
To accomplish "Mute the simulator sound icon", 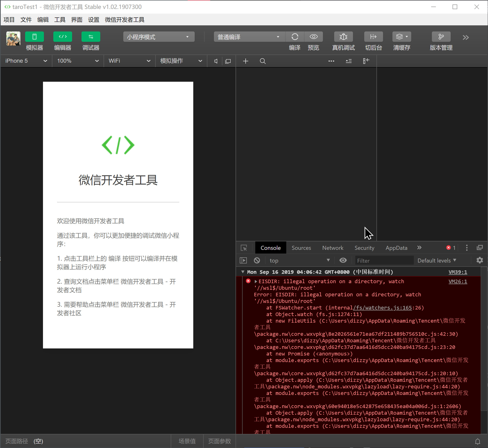I will coord(216,61).
